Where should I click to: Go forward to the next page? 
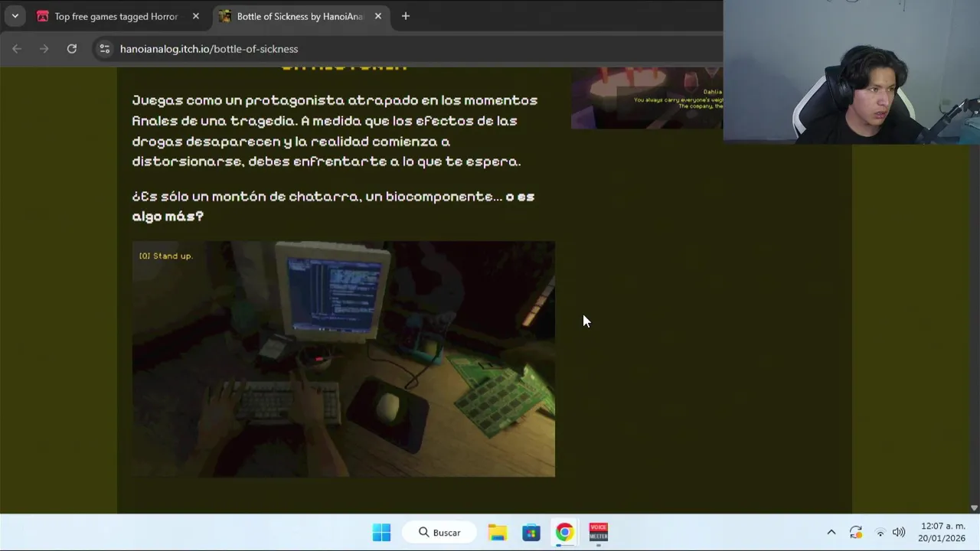tap(44, 49)
